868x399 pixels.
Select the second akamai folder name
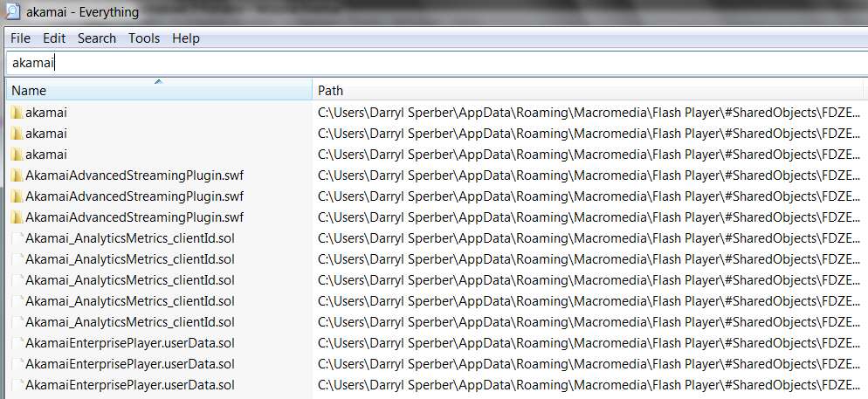[x=46, y=134]
